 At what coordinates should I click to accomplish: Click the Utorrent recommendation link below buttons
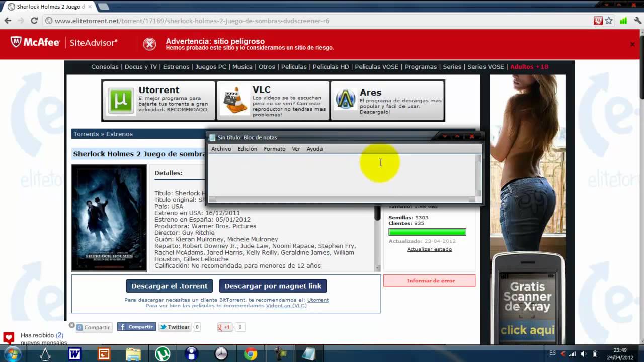point(318,300)
